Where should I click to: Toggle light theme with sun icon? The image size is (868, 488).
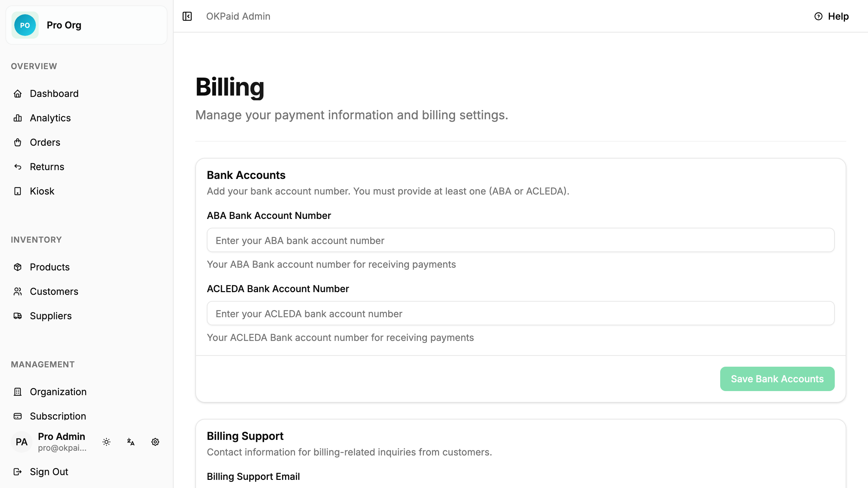pos(106,442)
